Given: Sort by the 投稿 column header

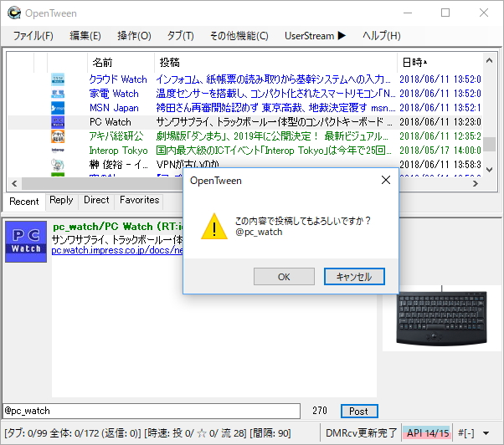Looking at the screenshot, I should coord(275,62).
